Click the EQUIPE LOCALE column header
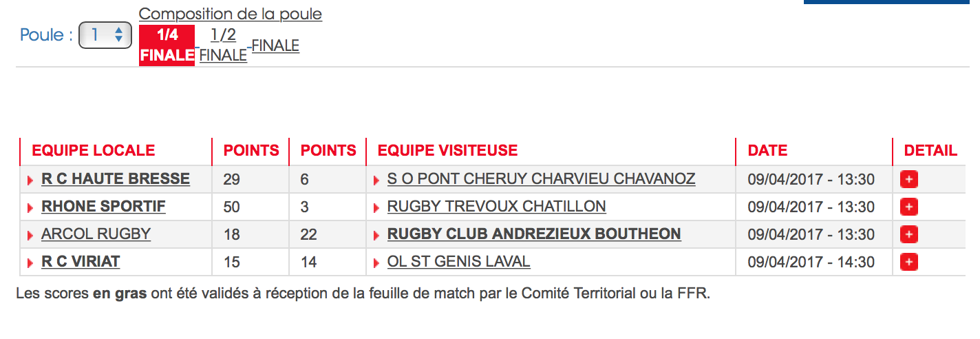 pos(94,150)
